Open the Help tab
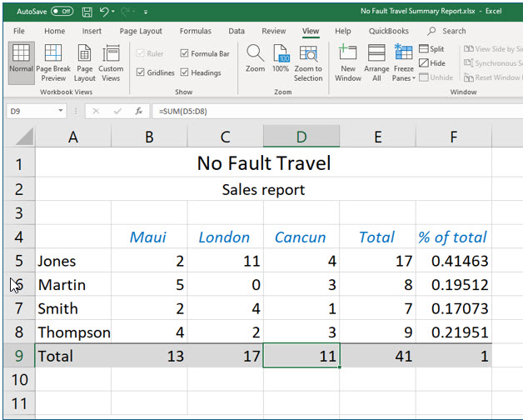The width and height of the screenshot is (523, 420). click(x=343, y=31)
